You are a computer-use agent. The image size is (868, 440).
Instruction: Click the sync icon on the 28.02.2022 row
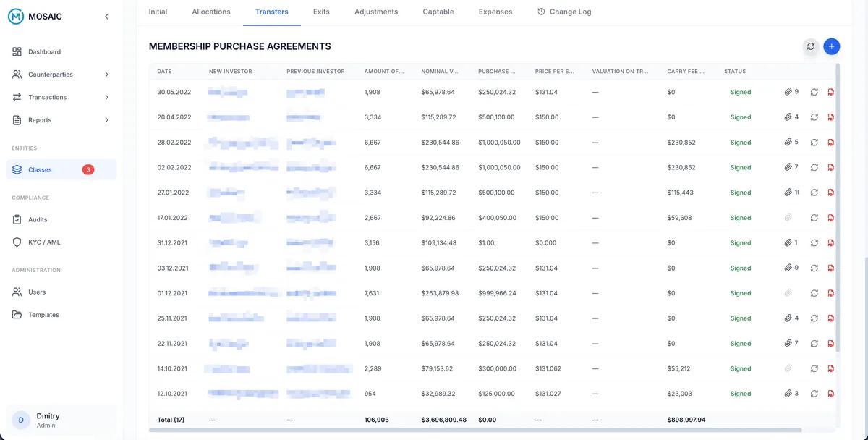814,143
